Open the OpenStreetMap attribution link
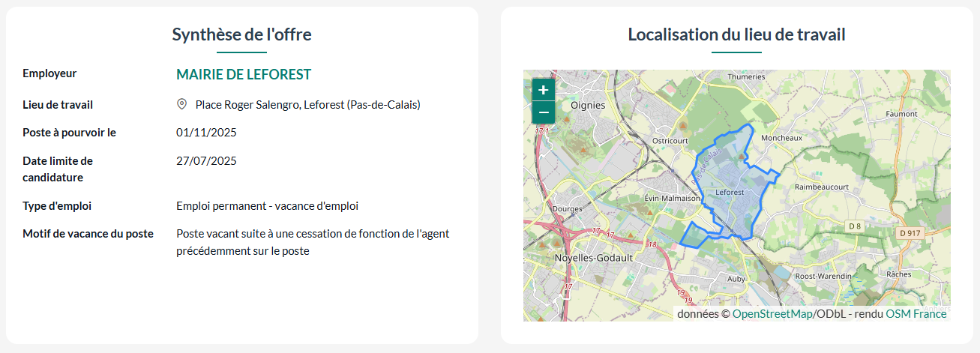 pyautogui.click(x=772, y=314)
